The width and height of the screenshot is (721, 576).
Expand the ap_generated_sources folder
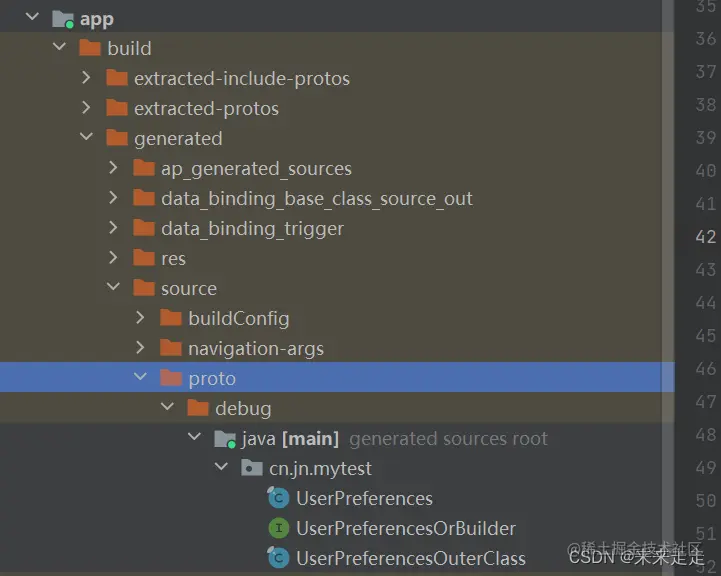[x=113, y=168]
